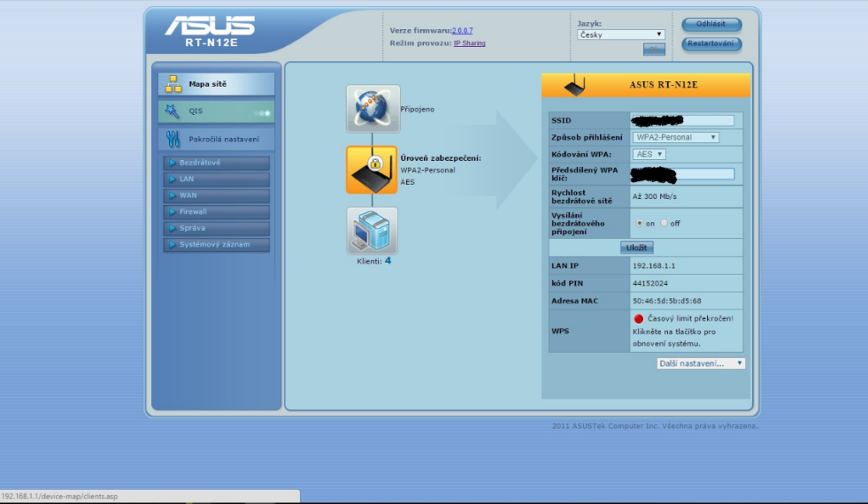Click the PIN code 44152024
This screenshot has width=868, height=504.
(649, 283)
